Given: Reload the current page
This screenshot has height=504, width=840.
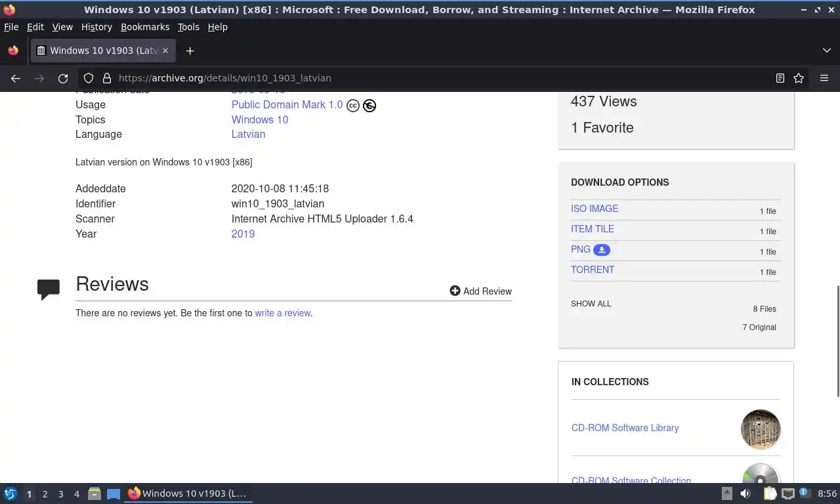Looking at the screenshot, I should 63,78.
